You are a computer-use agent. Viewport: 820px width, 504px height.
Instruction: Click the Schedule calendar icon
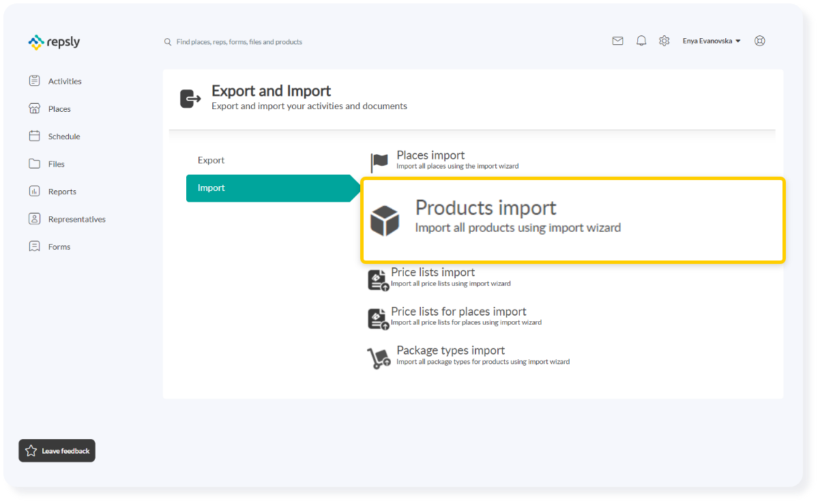pyautogui.click(x=35, y=136)
